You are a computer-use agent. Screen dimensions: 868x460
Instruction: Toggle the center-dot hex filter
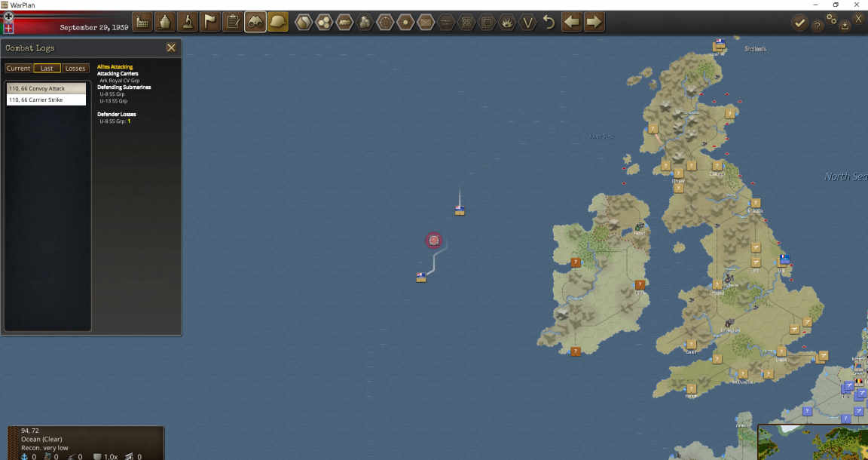pos(406,23)
